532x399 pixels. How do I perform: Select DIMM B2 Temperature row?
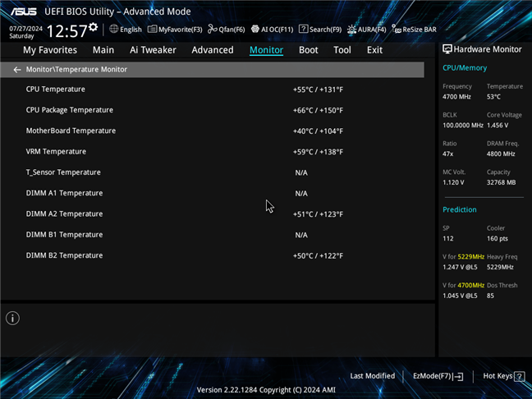point(212,255)
